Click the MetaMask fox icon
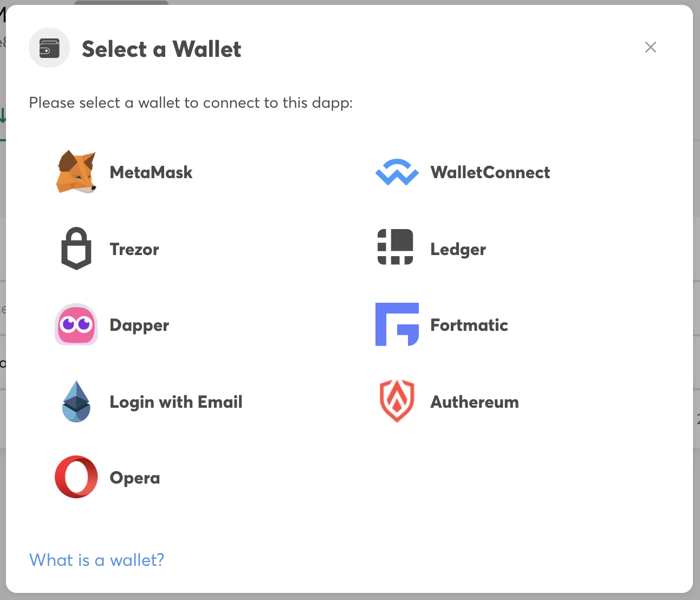700x600 pixels. [76, 172]
